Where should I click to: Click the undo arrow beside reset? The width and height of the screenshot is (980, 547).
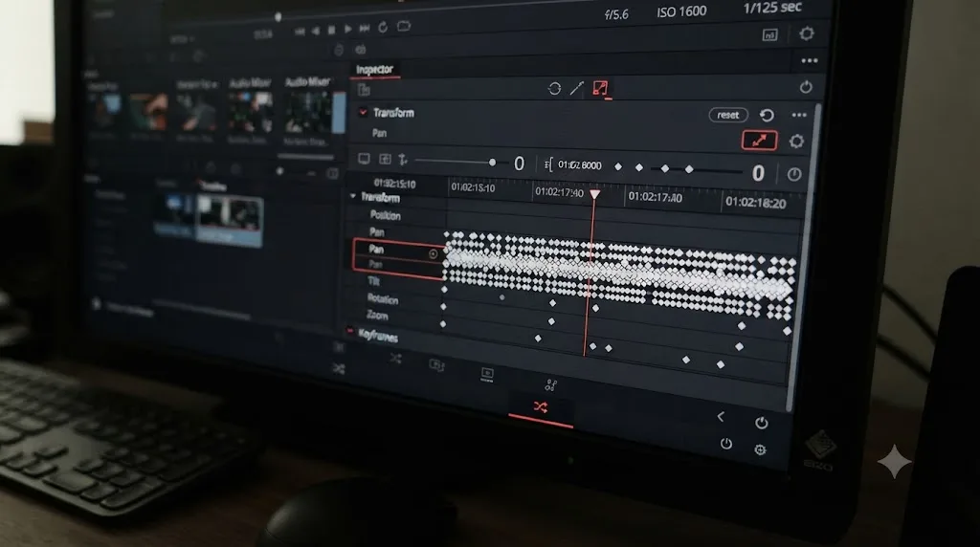pos(767,115)
